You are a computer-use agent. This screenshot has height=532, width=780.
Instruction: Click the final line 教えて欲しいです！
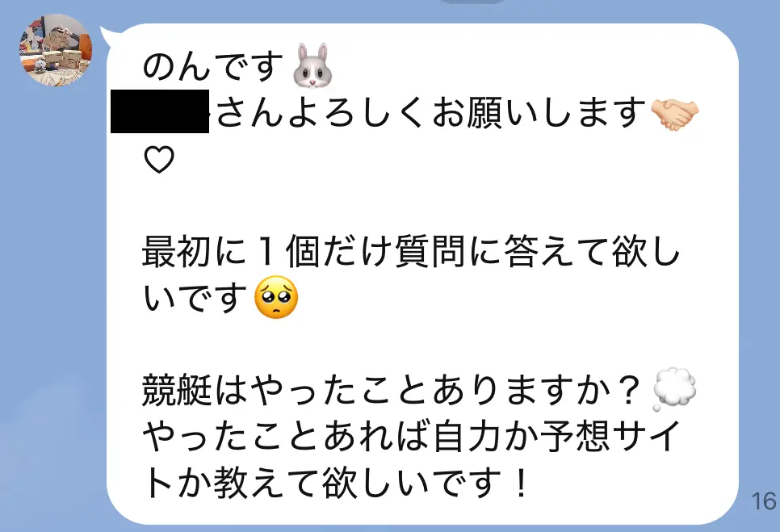[x=336, y=484]
